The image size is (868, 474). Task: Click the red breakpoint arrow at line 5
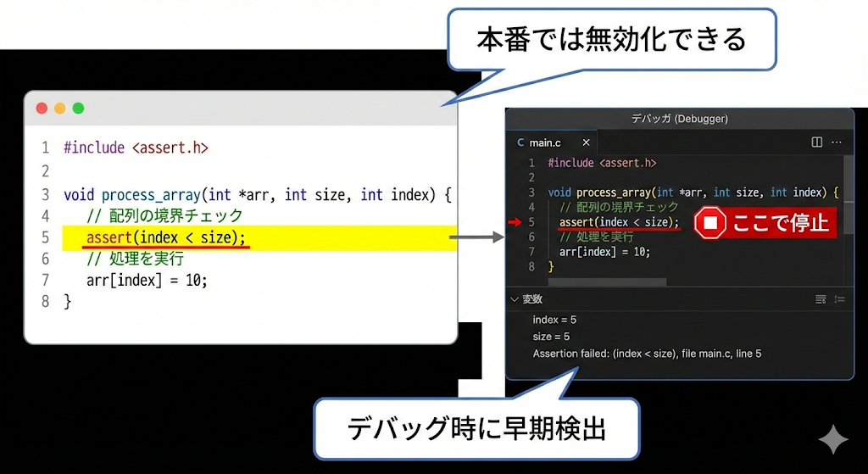tap(516, 223)
